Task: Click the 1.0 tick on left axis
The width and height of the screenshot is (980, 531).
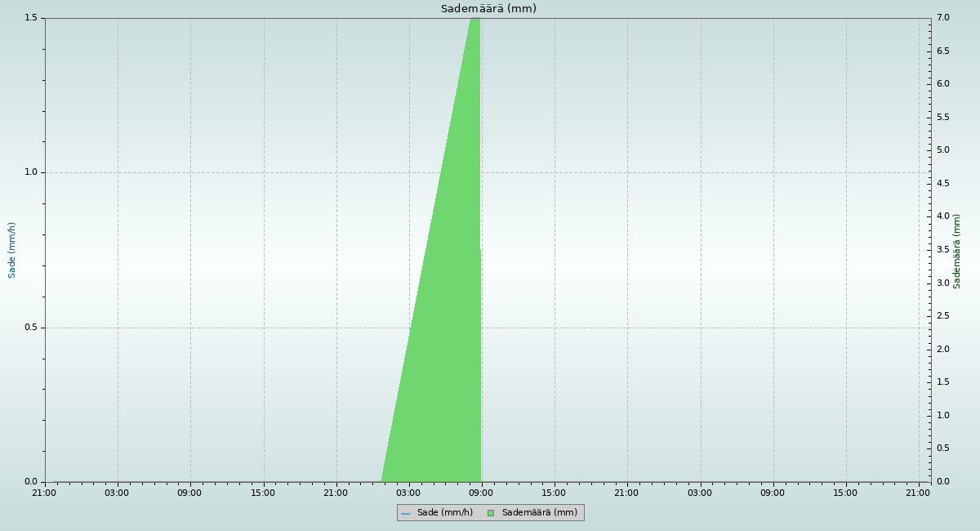Action: click(x=33, y=172)
